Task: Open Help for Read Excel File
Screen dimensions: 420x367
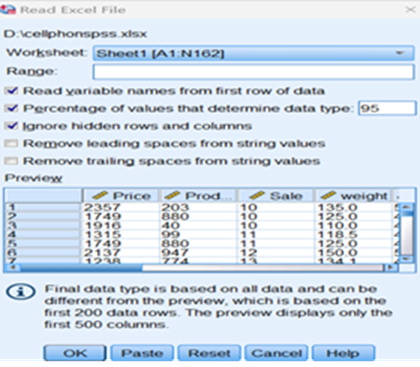Action: [343, 353]
